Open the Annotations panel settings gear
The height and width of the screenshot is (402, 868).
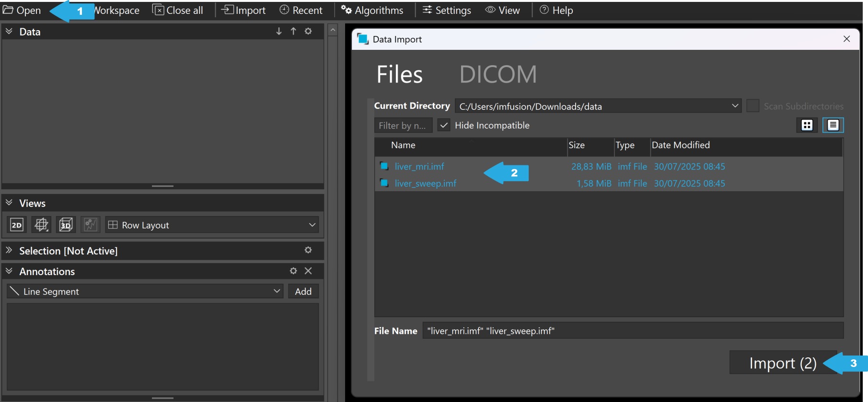point(293,271)
